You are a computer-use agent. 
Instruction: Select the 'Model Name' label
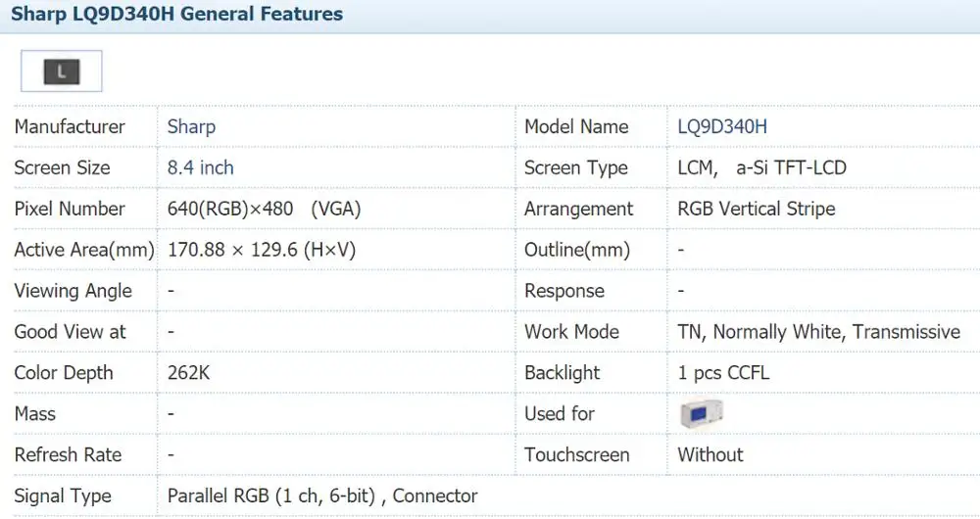point(576,126)
